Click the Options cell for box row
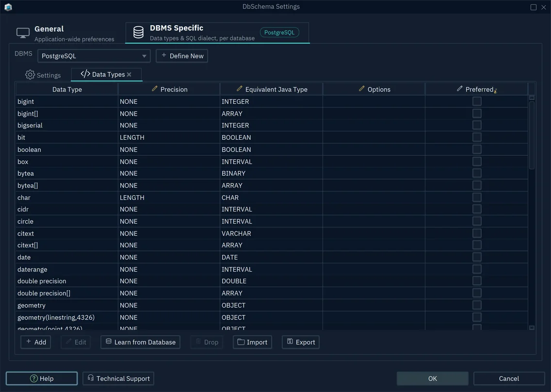Image resolution: width=551 pixels, height=392 pixels. click(373, 162)
